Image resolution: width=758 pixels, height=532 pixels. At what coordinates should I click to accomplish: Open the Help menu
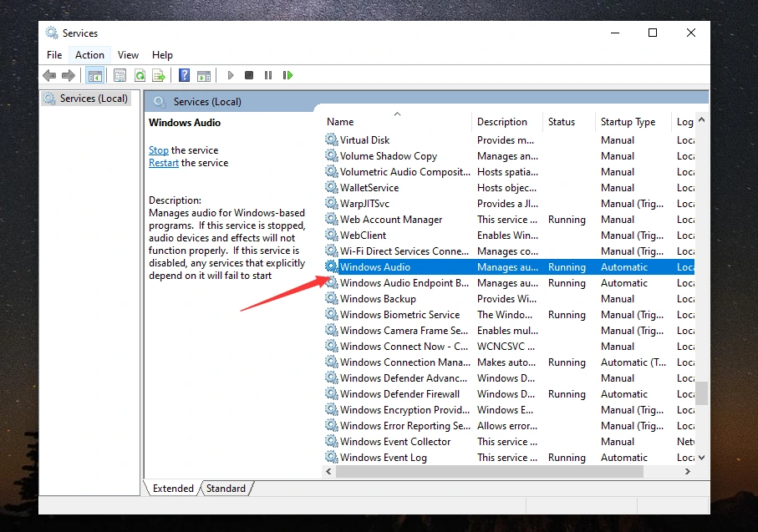[162, 55]
